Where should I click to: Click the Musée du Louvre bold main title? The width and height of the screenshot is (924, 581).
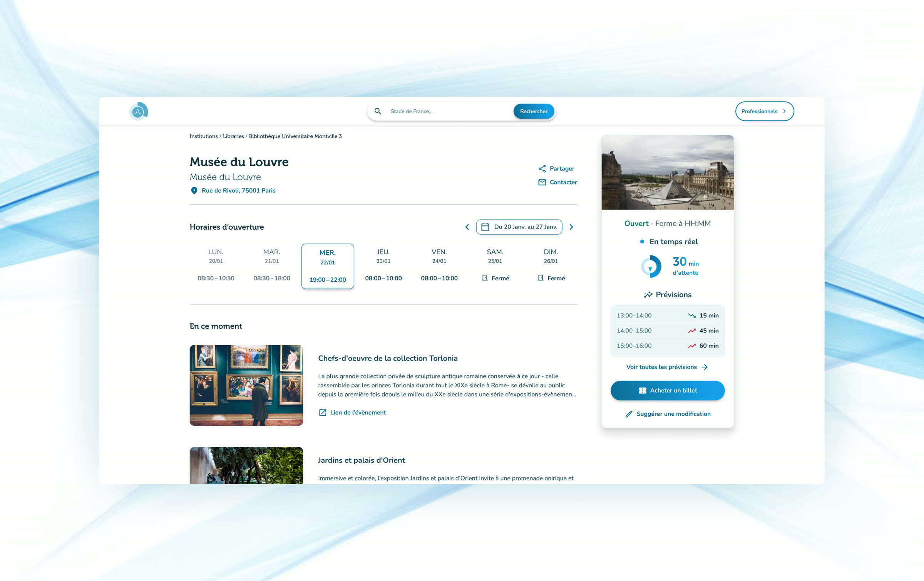(239, 162)
